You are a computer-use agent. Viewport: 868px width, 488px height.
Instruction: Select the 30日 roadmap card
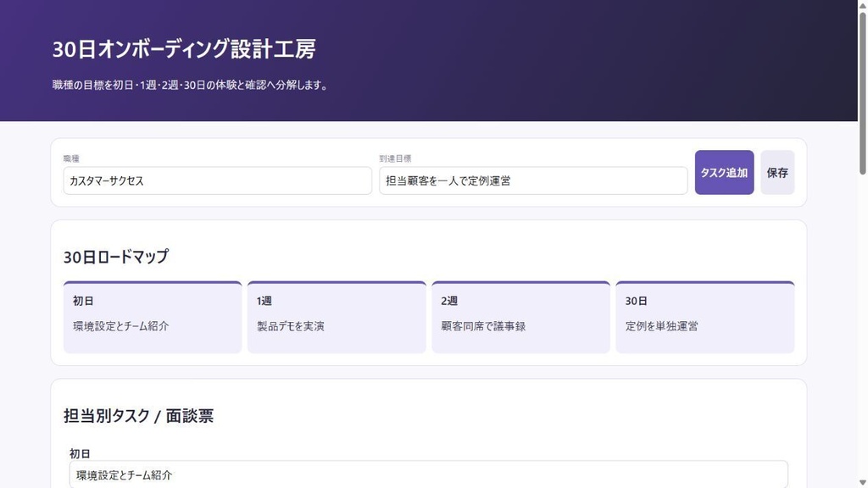[705, 317]
